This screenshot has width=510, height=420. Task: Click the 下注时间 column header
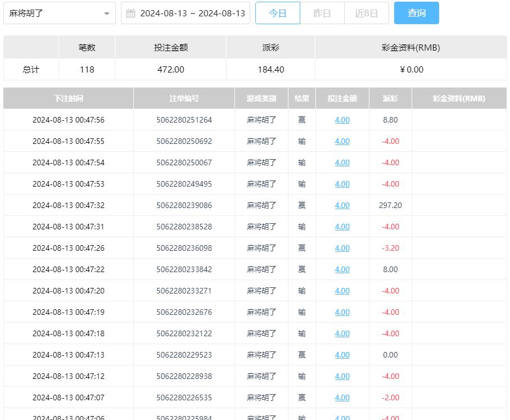pos(69,98)
